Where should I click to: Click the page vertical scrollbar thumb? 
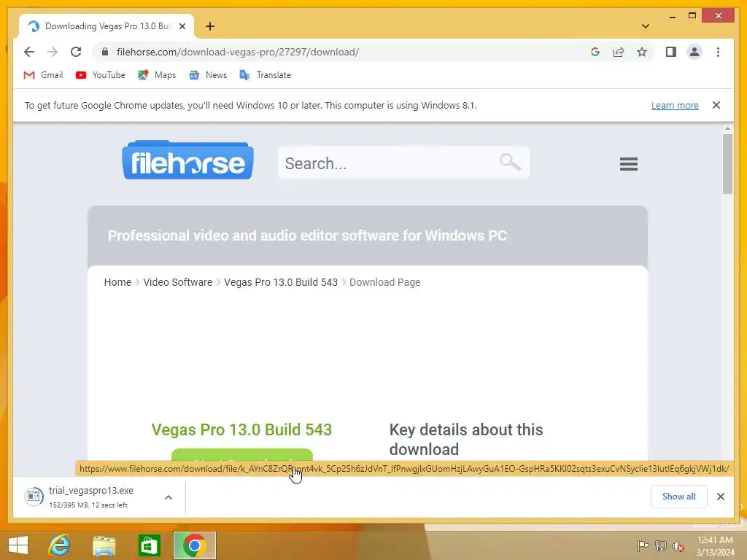727,164
